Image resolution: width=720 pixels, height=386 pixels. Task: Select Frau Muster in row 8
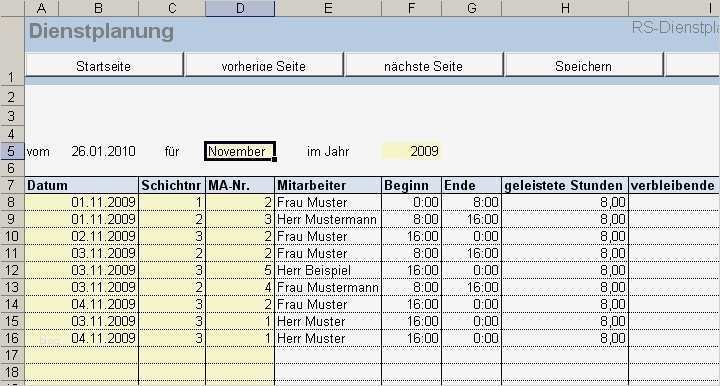click(x=328, y=202)
